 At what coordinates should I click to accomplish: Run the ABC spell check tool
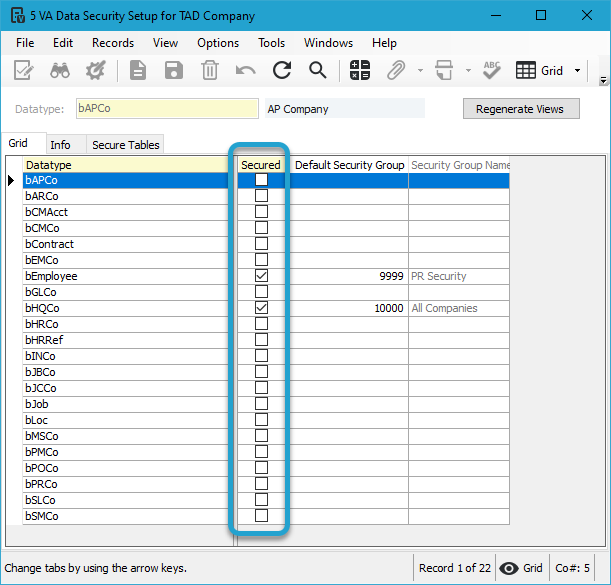click(491, 71)
